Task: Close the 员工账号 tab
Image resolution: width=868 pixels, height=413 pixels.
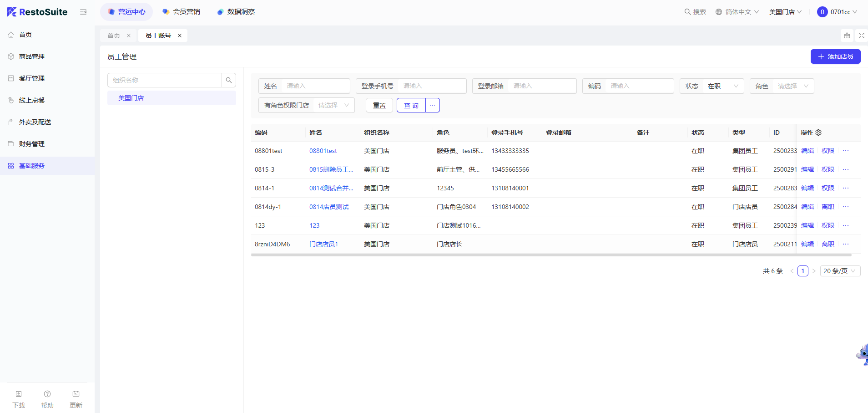Action: pos(180,36)
